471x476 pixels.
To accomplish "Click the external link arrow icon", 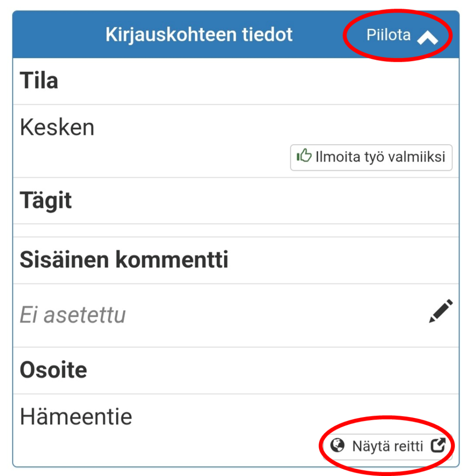I will pos(438,446).
